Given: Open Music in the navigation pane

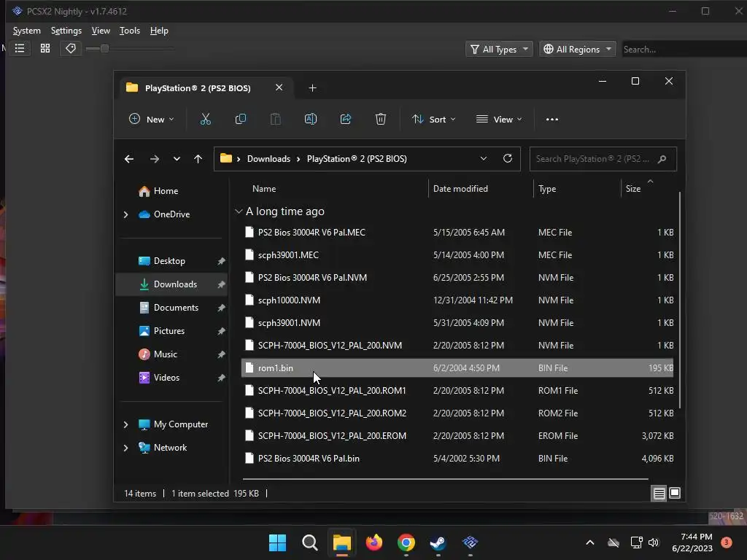Looking at the screenshot, I should click(x=165, y=354).
